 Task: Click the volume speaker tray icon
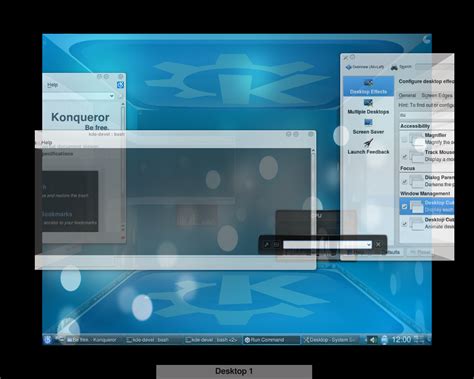click(x=372, y=340)
